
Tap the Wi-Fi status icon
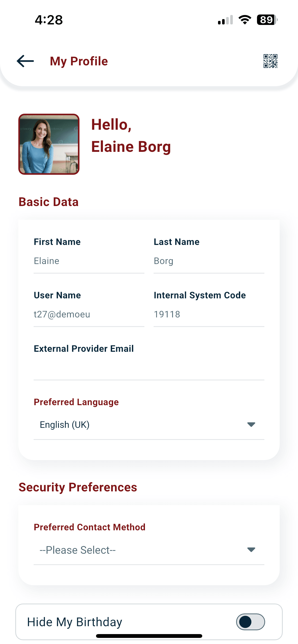245,20
